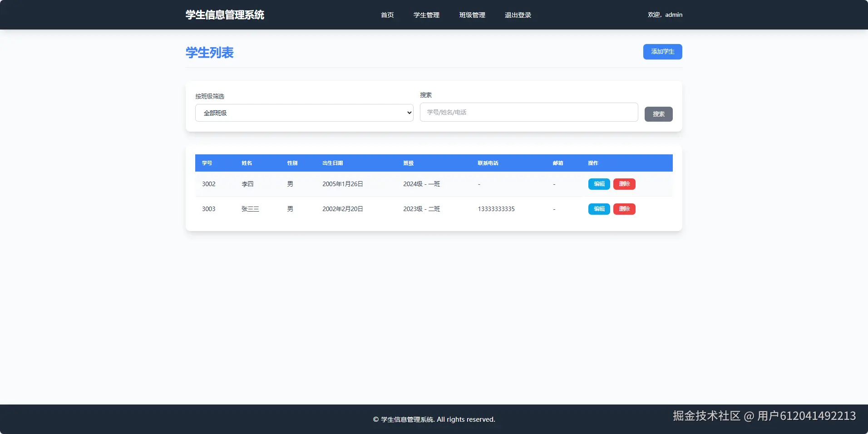
Task: Open the 全部班级 class filter dropdown
Action: [303, 112]
